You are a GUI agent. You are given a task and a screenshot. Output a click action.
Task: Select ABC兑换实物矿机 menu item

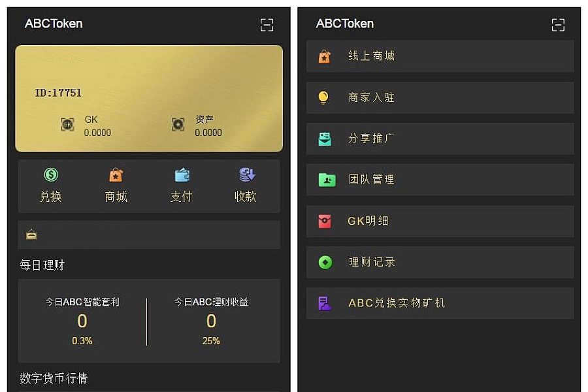440,303
